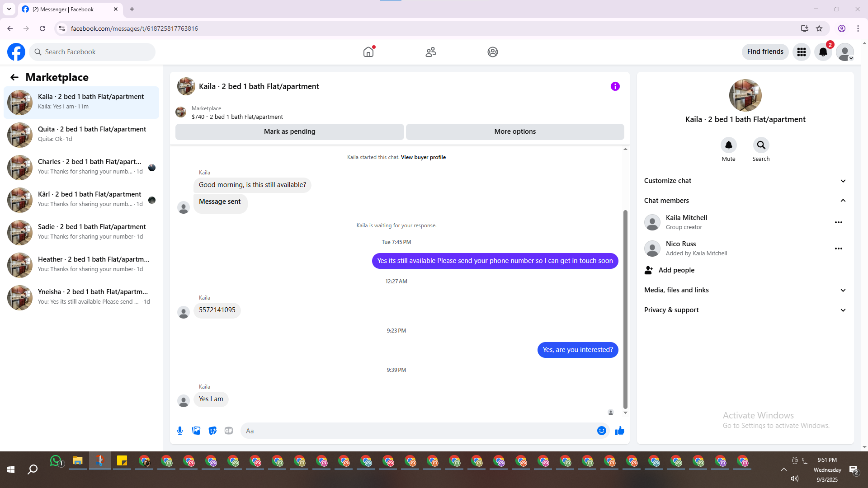Click the 5572141095 message bubble

pyautogui.click(x=217, y=310)
